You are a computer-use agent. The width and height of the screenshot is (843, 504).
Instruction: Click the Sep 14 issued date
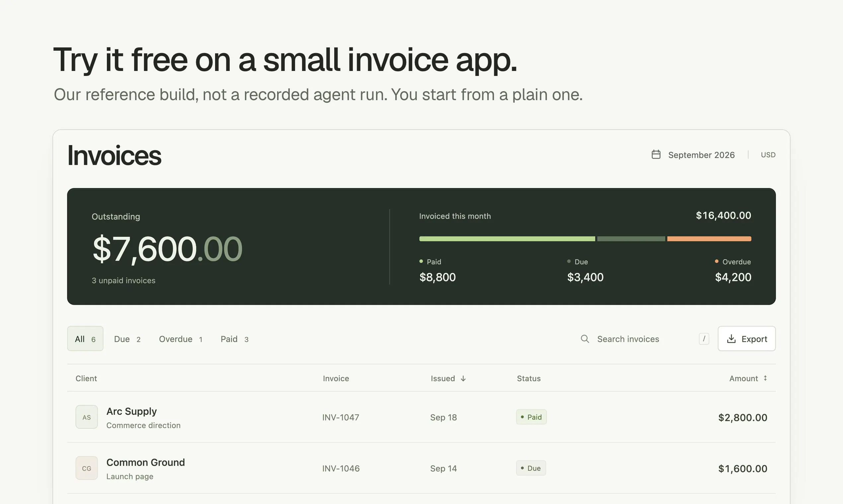point(443,468)
